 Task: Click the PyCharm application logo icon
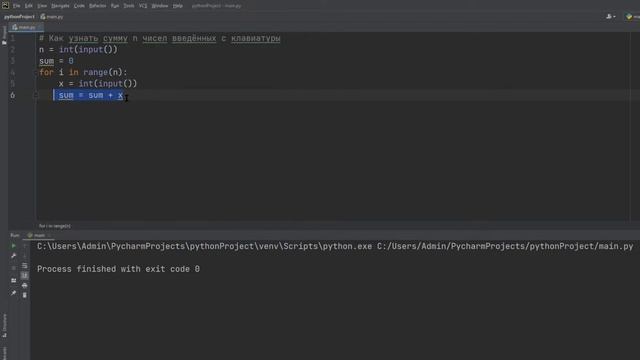coord(5,5)
